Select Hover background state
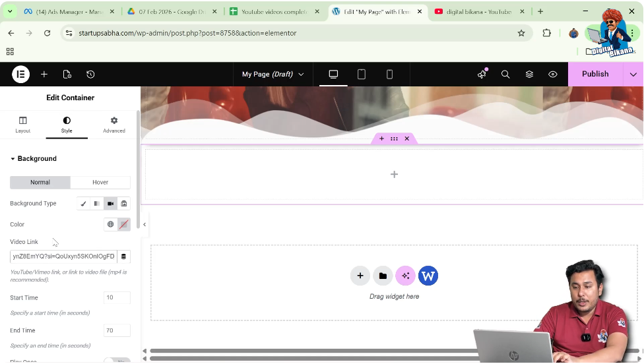The image size is (644, 364). (100, 182)
